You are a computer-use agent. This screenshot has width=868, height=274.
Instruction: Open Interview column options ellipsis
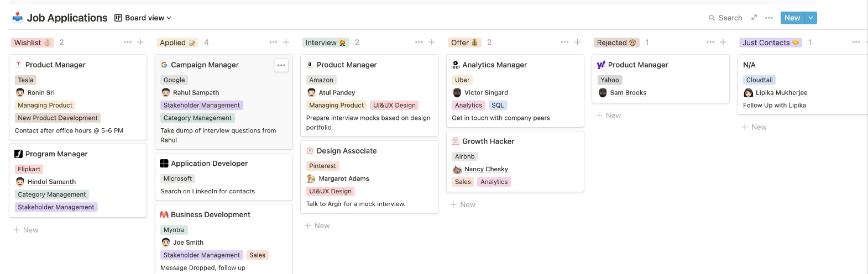tap(419, 42)
